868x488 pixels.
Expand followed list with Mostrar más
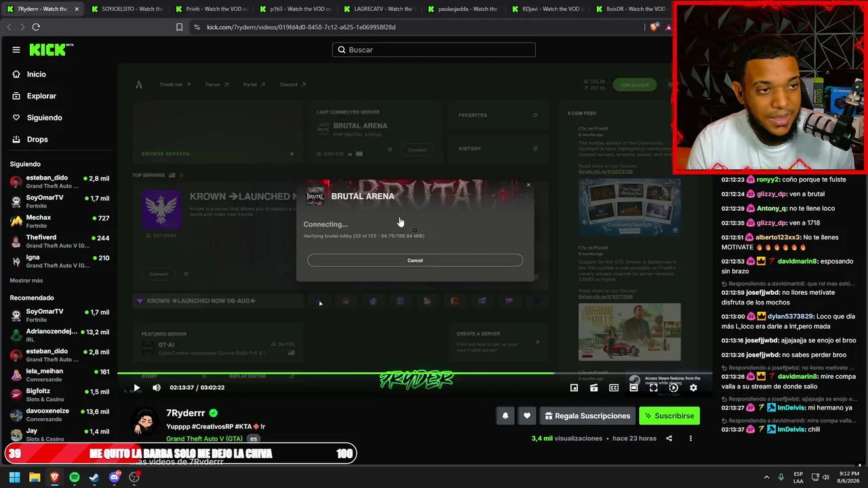pos(26,281)
